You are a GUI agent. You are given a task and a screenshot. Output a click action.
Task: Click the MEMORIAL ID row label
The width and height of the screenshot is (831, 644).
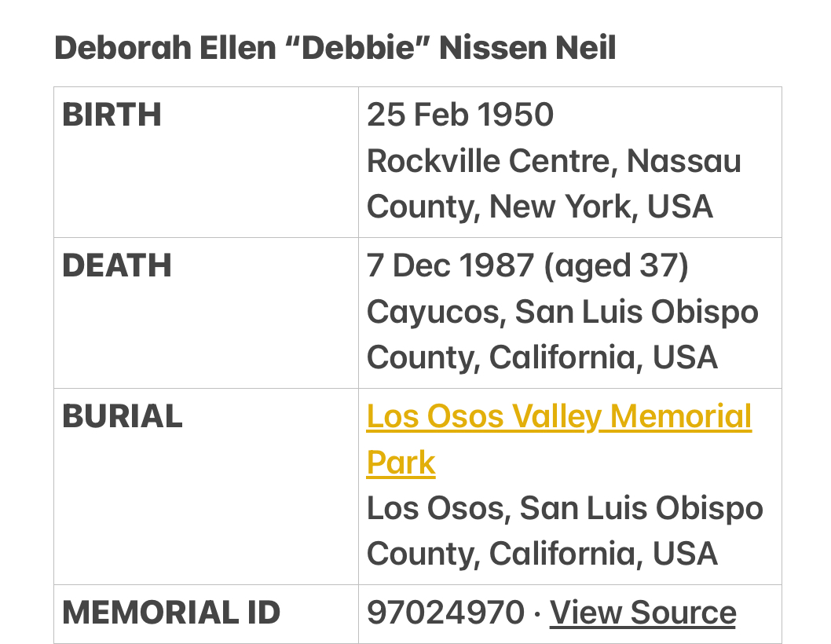171,613
